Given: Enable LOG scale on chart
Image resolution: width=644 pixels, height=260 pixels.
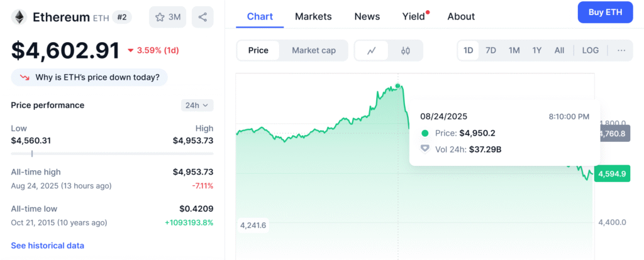Looking at the screenshot, I should point(591,50).
